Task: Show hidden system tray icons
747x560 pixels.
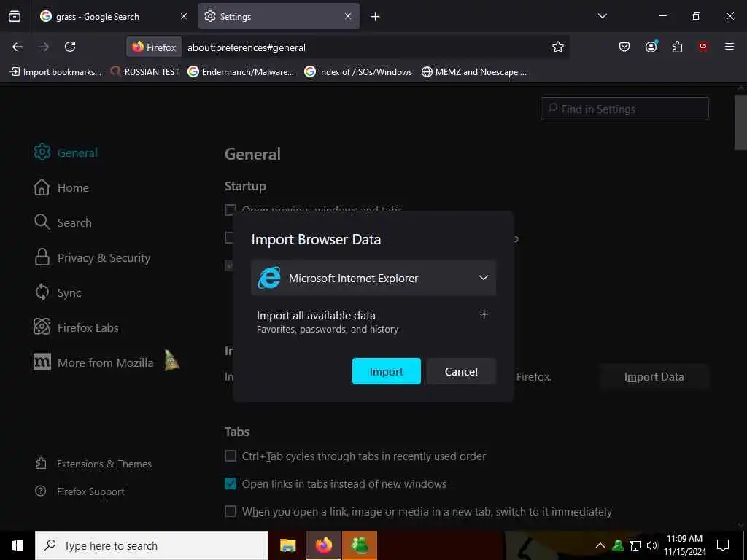Action: (x=600, y=545)
